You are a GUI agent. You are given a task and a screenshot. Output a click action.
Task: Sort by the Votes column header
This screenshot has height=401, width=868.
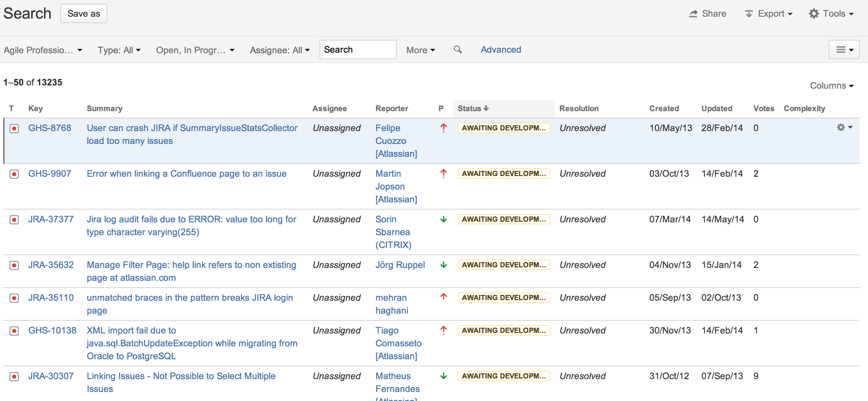(x=764, y=108)
